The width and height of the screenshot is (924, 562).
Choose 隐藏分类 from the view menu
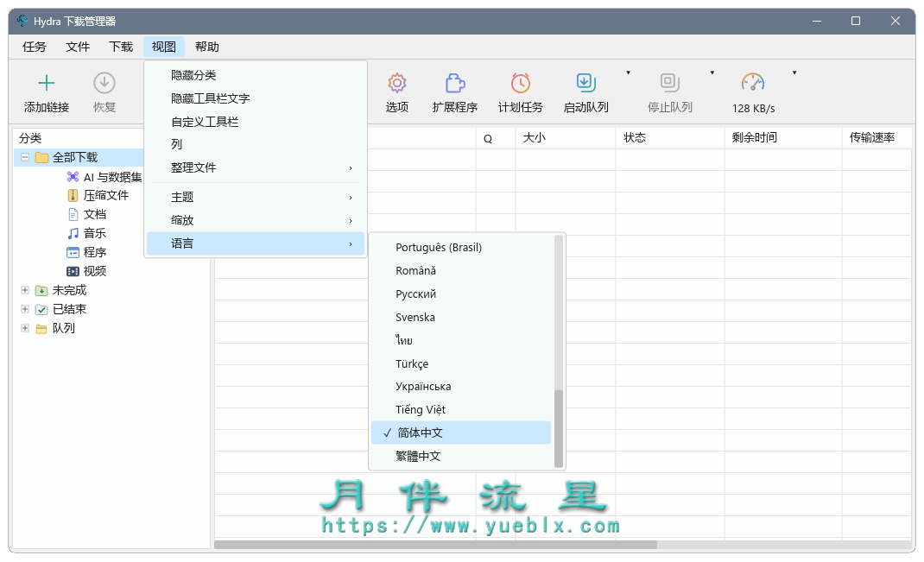(x=256, y=75)
